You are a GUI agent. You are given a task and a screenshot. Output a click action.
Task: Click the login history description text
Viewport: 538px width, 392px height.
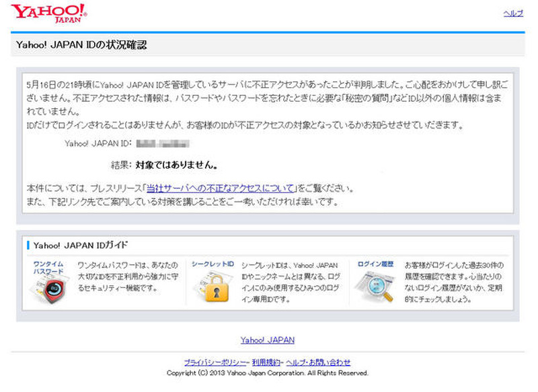pyautogui.click(x=452, y=282)
